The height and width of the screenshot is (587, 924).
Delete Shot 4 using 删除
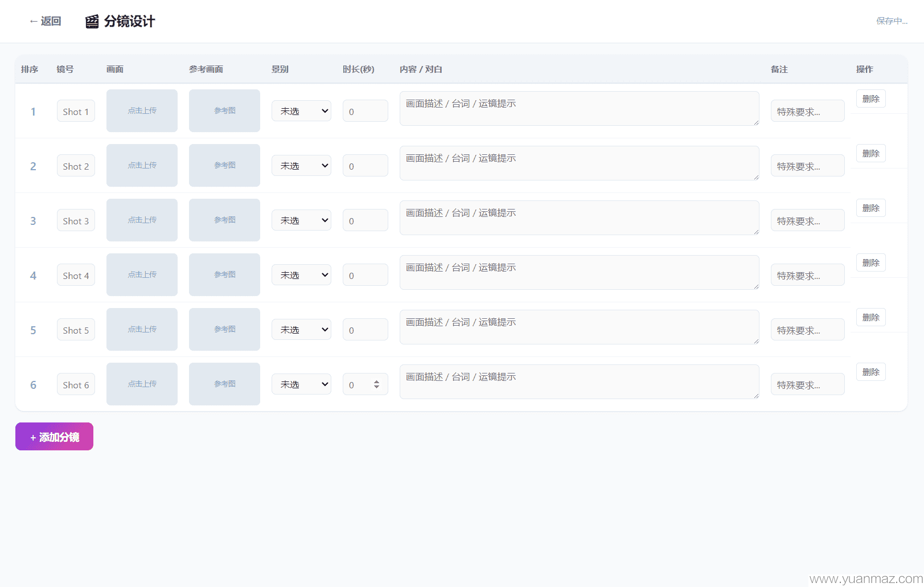pyautogui.click(x=870, y=262)
